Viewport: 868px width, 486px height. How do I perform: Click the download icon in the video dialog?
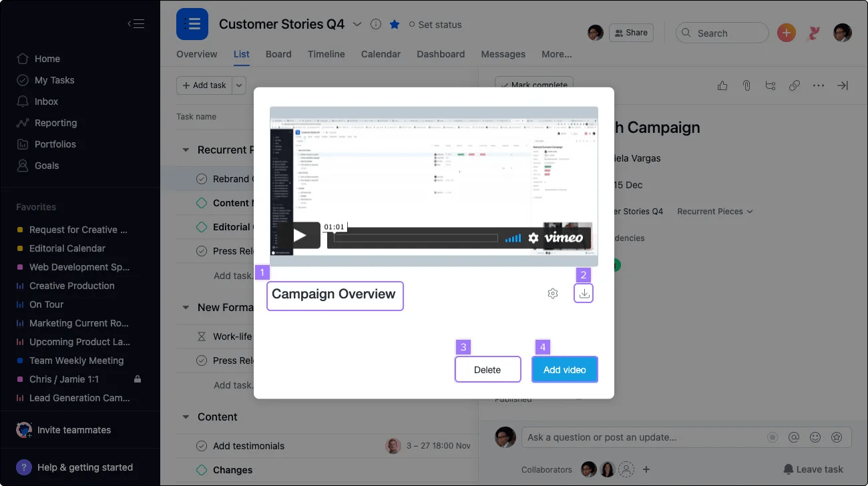click(x=584, y=293)
